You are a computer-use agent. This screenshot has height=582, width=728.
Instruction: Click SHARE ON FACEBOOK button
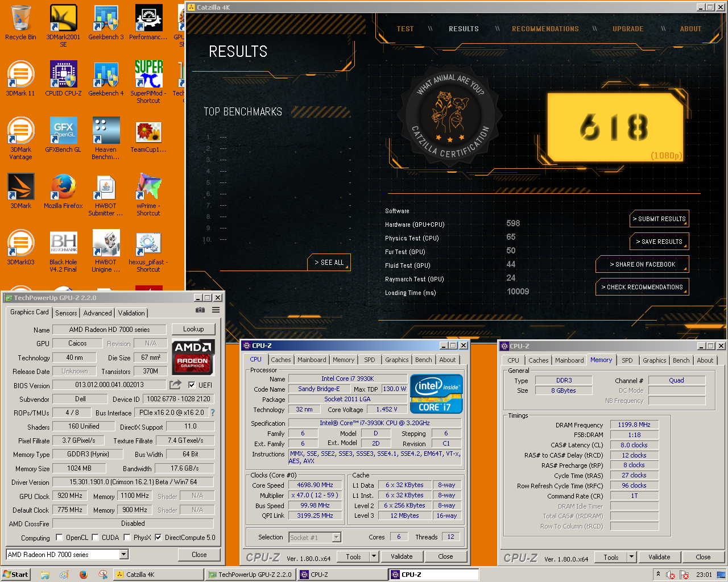tap(642, 264)
